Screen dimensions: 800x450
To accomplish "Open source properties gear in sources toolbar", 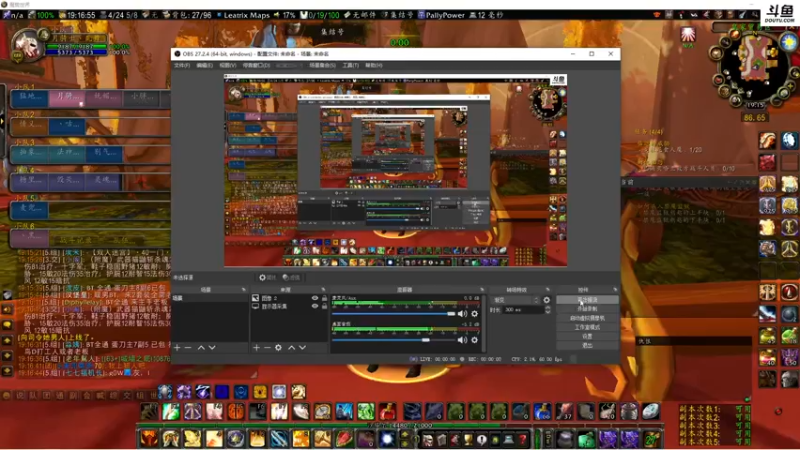I will click(x=278, y=347).
